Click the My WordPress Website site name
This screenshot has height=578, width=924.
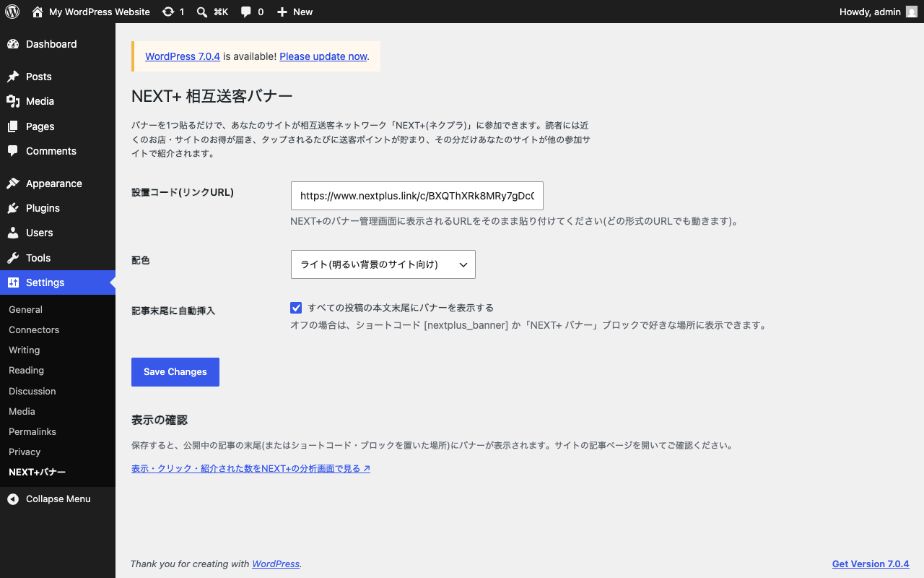pyautogui.click(x=100, y=12)
